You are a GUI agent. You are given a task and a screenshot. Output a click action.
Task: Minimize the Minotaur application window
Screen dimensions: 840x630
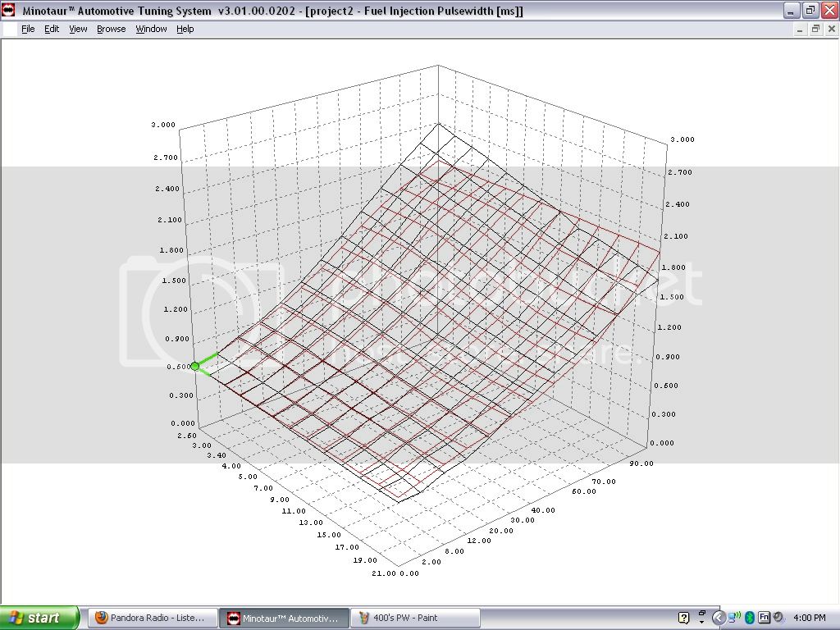792,10
